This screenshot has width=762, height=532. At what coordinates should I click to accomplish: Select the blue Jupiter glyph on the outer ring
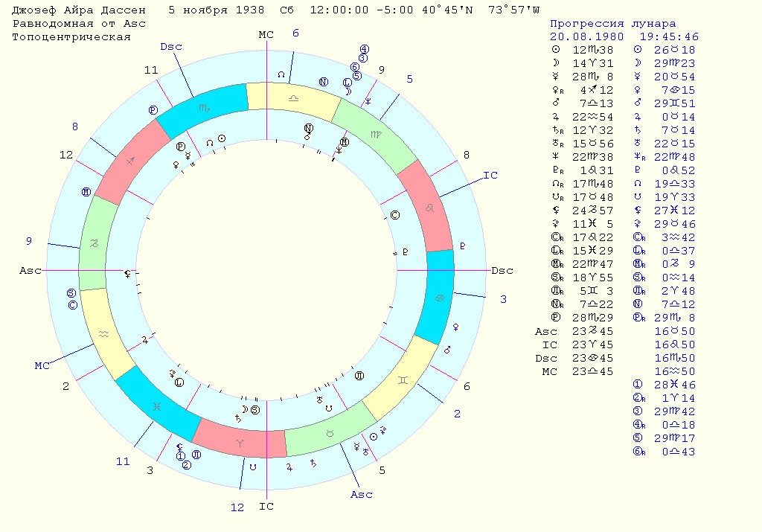[x=289, y=467]
